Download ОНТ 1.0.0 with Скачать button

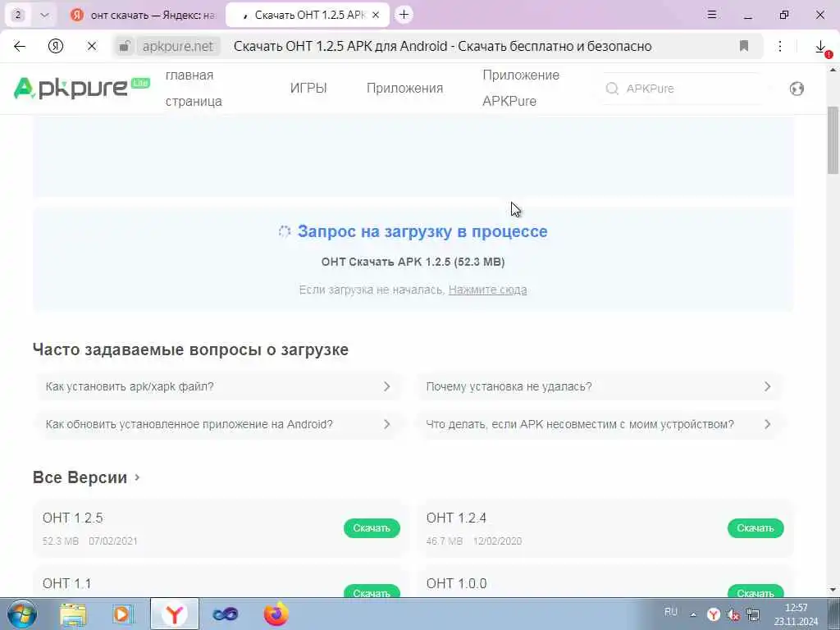pos(756,591)
